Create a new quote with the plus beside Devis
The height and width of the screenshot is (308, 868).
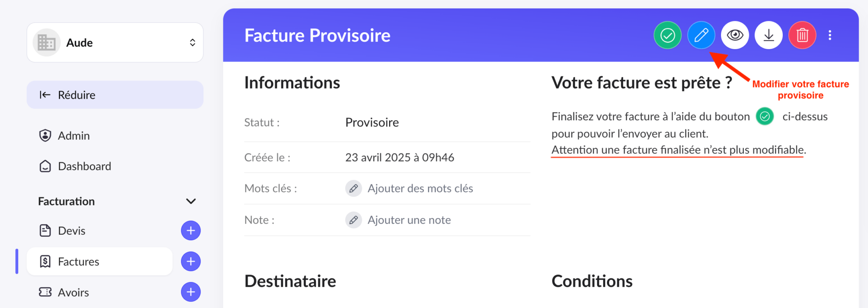point(191,230)
